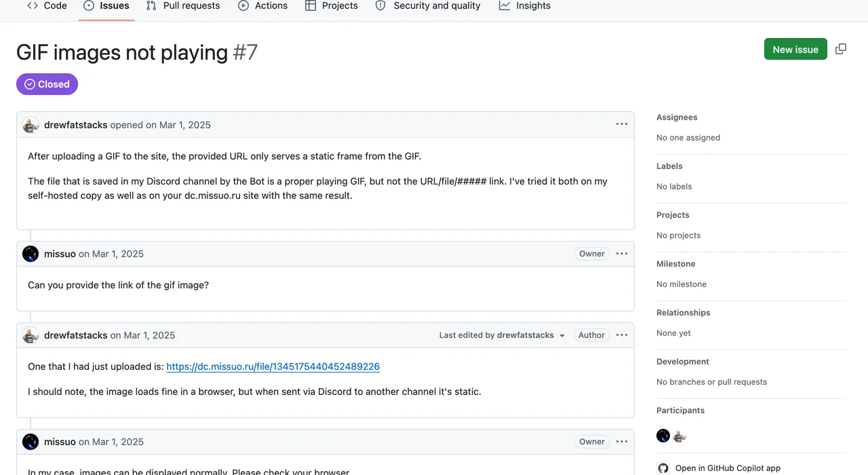Open drewfatstacks username on the link comment
Viewport: 868px width, 475px height.
click(x=76, y=335)
